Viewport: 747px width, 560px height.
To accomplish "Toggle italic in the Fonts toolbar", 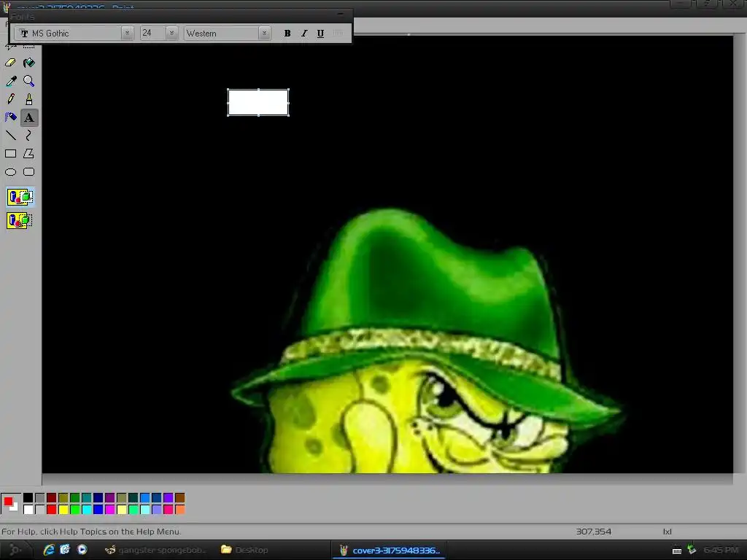I will tap(304, 34).
